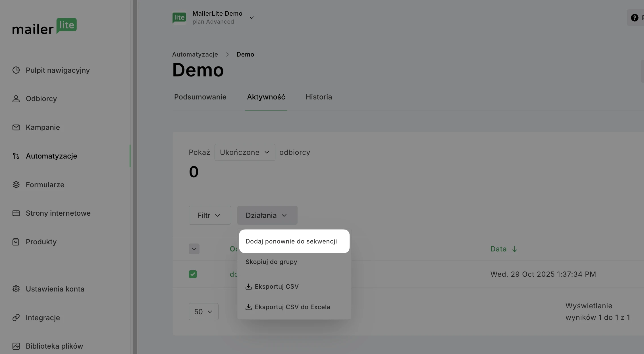
Task: Click the Produkty shopping bag icon
Action: [x=16, y=242]
